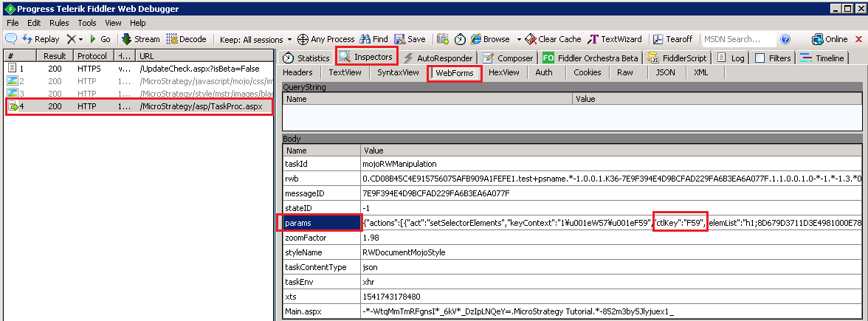
Task: Open the View menu
Action: pyautogui.click(x=113, y=24)
